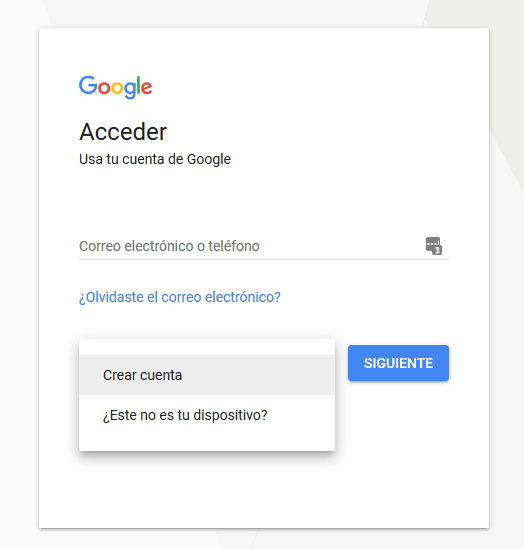Pick the highlighted Crear cuenta entry
Image resolution: width=524 pixels, height=549 pixels.
[207, 375]
